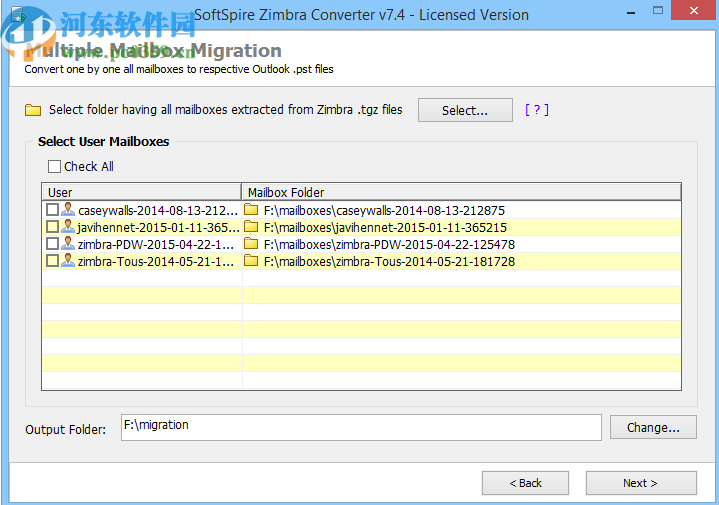Select user name caseywalls-2014-08-13-212...

158,211
